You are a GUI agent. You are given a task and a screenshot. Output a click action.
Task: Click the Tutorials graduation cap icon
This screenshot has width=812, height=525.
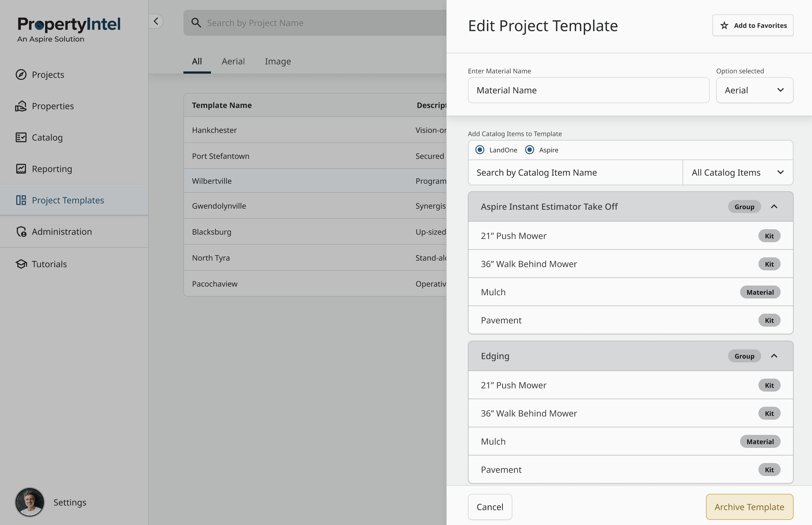21,264
